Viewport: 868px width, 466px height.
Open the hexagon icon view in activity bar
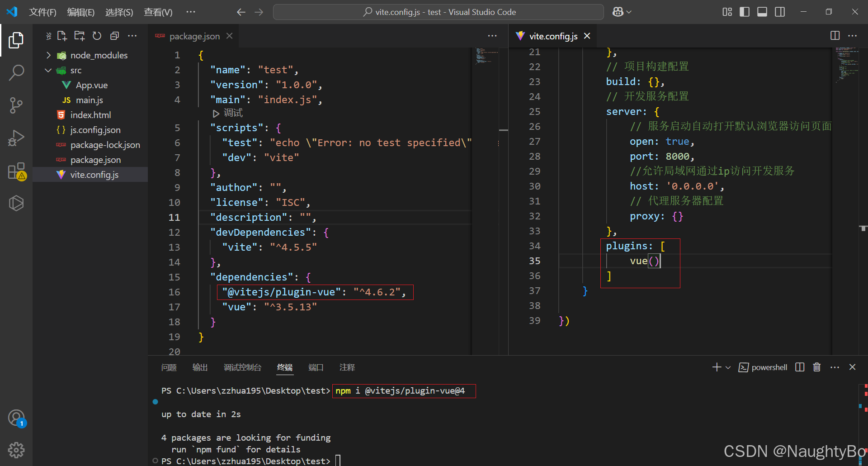tap(16, 203)
